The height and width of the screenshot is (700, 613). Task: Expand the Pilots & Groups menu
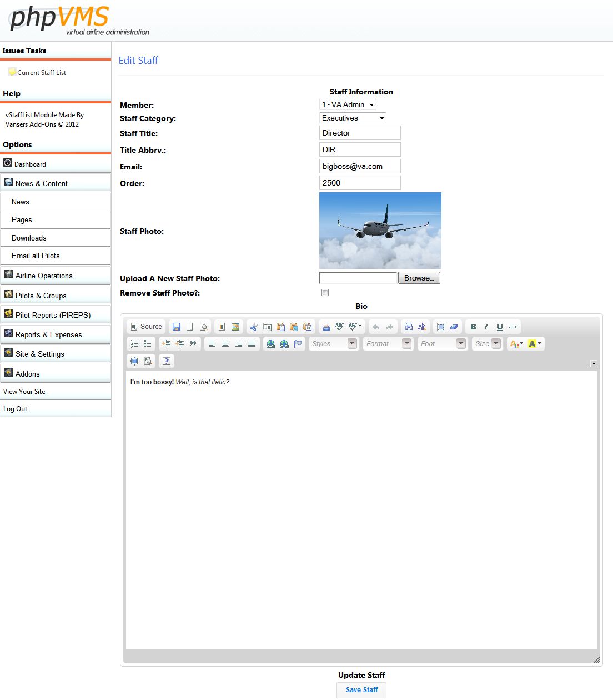tap(56, 296)
